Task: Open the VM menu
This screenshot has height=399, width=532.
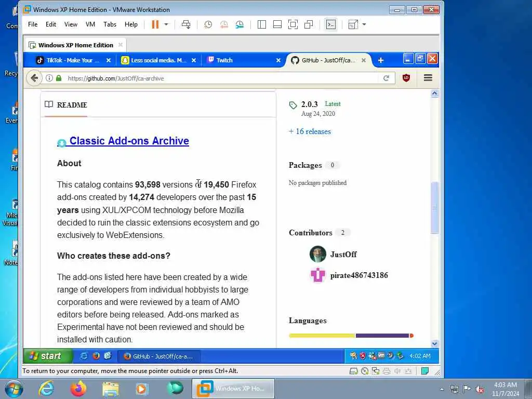Action: tap(90, 24)
